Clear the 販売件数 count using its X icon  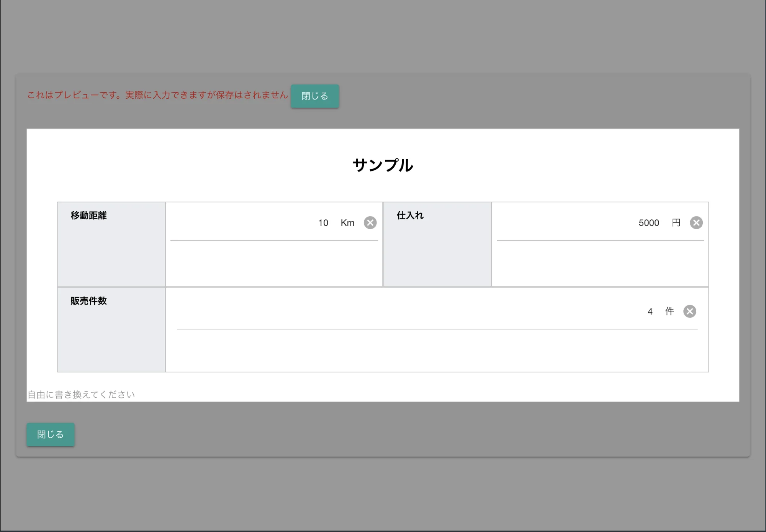coord(690,311)
